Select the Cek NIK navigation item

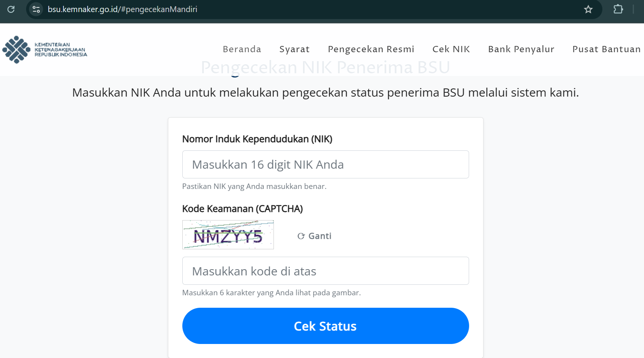tap(451, 49)
